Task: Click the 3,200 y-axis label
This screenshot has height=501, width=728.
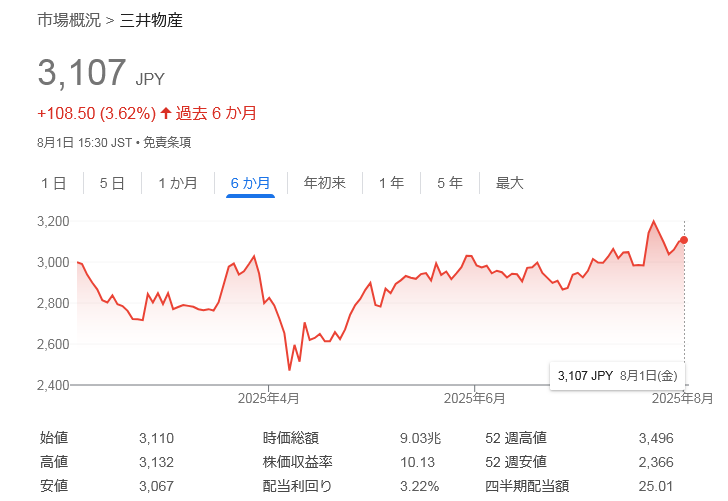Action: pyautogui.click(x=53, y=221)
